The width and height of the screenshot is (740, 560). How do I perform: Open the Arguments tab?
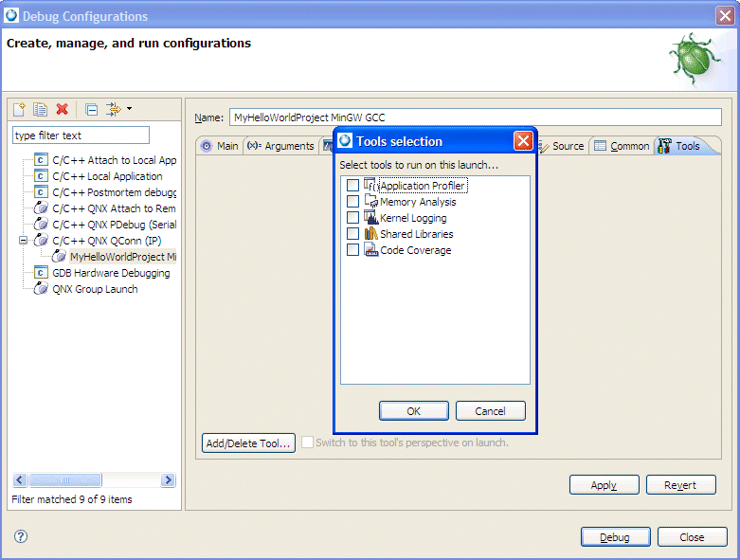click(280, 146)
